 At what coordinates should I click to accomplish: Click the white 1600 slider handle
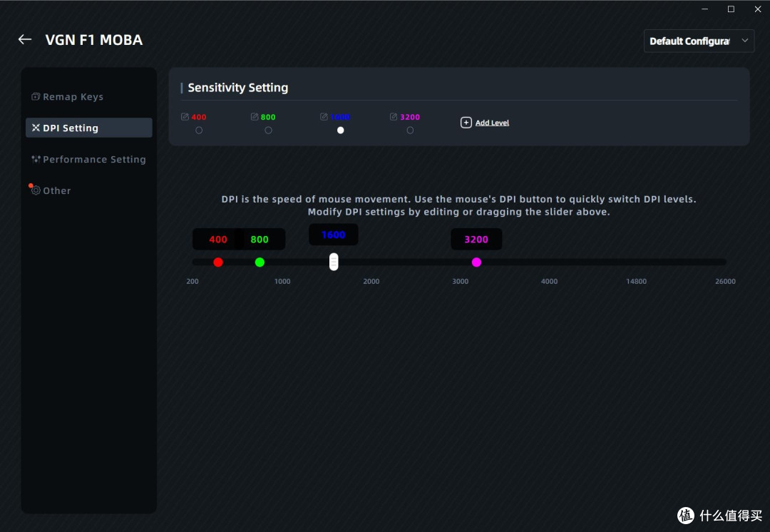[x=334, y=262]
